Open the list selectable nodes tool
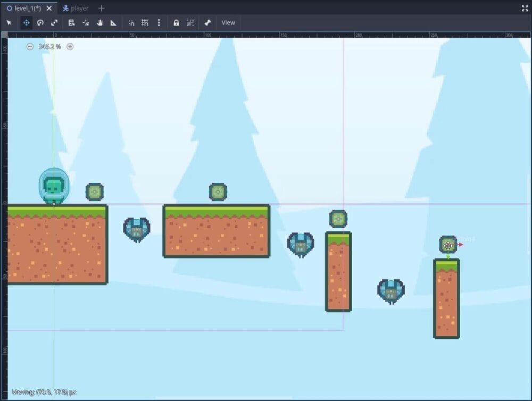This screenshot has width=532, height=401. pyautogui.click(x=71, y=23)
